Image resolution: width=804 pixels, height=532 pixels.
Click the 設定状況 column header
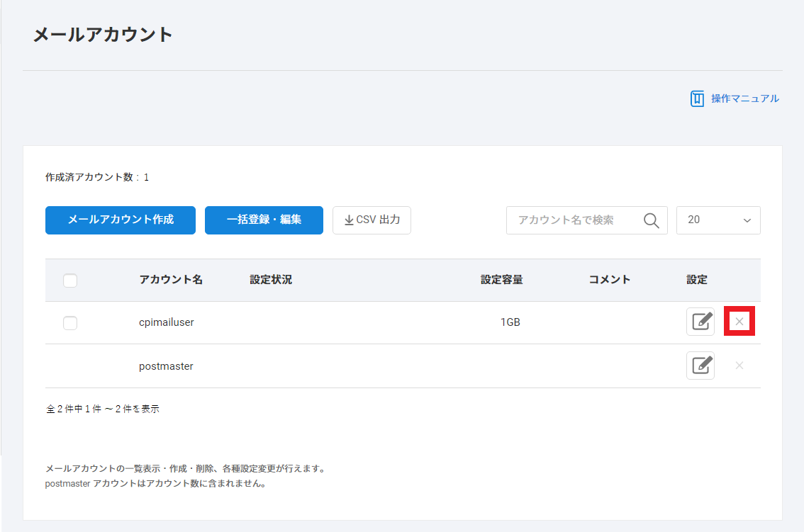point(271,280)
